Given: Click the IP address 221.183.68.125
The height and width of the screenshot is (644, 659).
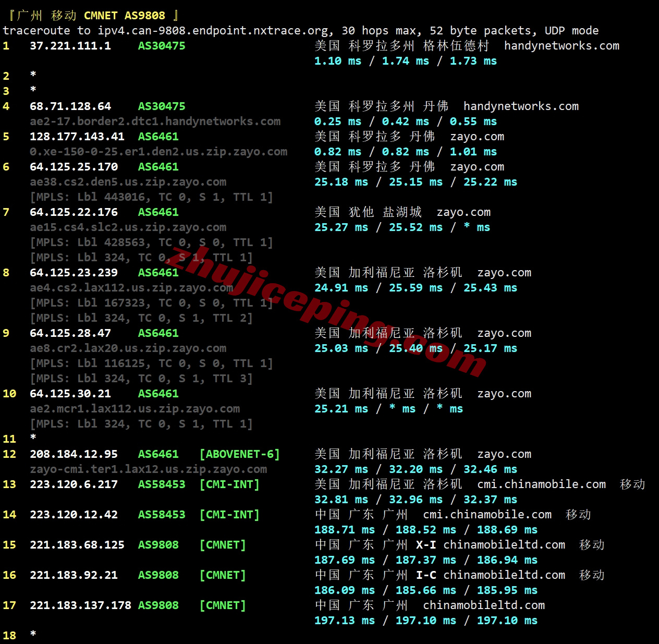Looking at the screenshot, I should pos(77,545).
